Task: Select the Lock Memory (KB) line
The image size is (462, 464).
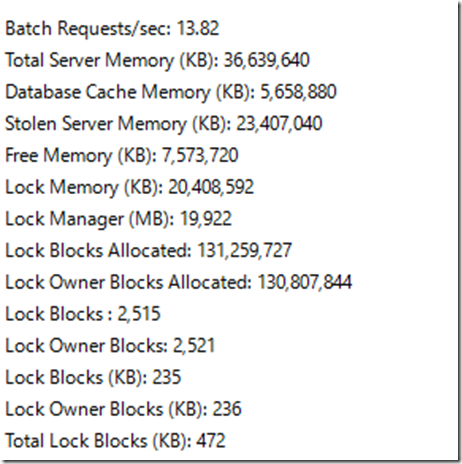Action: (x=130, y=187)
